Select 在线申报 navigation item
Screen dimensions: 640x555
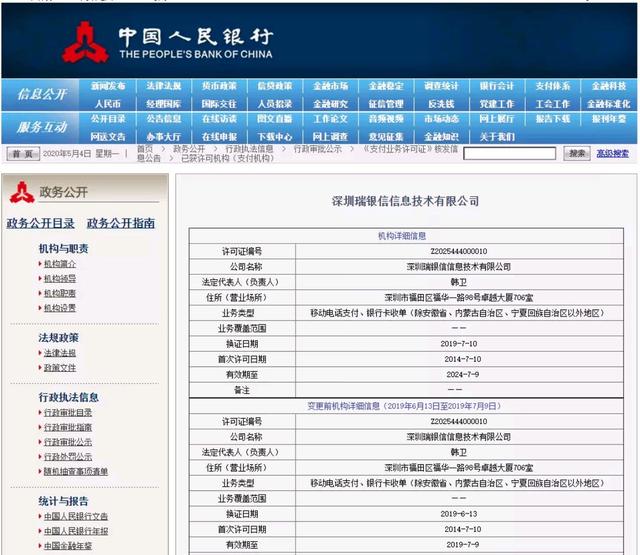coord(219,137)
